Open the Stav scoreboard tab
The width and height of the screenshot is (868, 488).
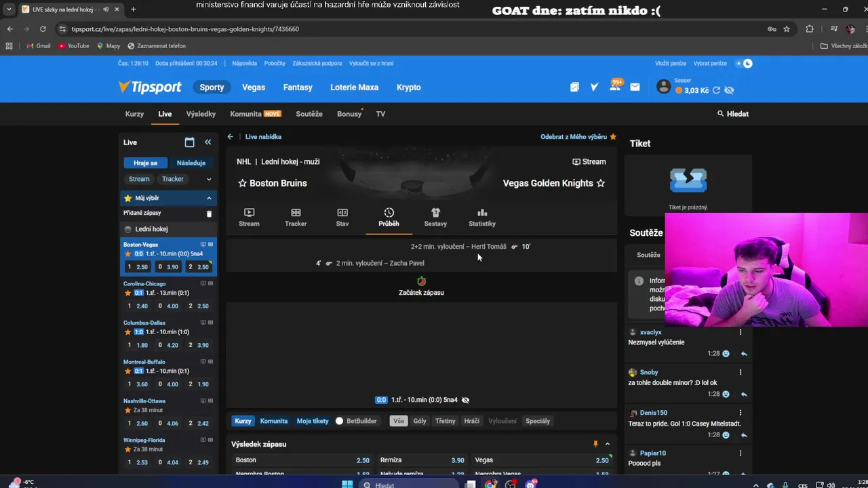(342, 218)
